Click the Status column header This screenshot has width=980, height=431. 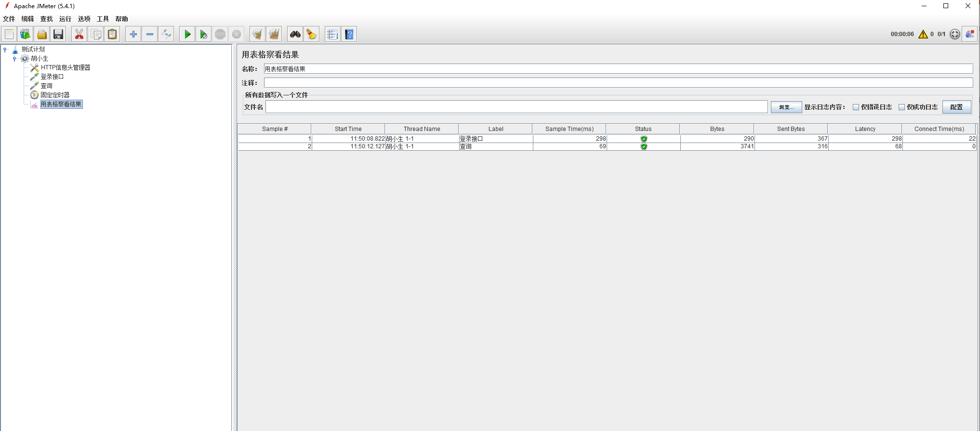[x=643, y=129]
